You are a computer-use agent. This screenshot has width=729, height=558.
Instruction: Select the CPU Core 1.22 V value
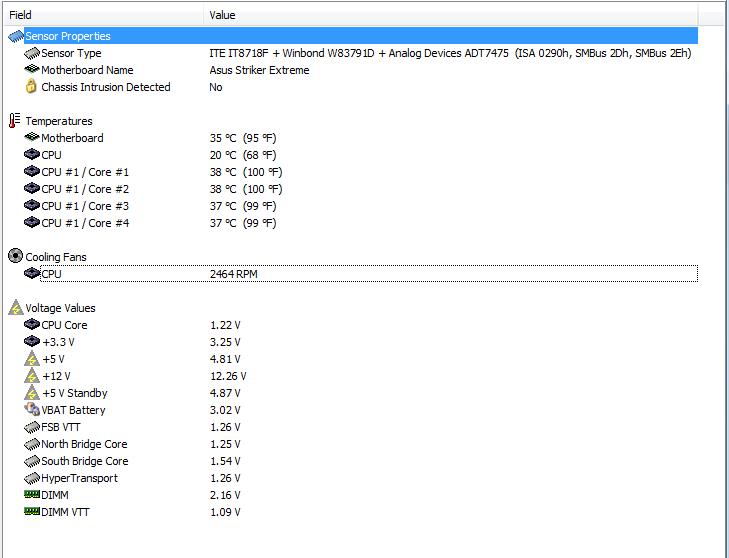coord(225,325)
